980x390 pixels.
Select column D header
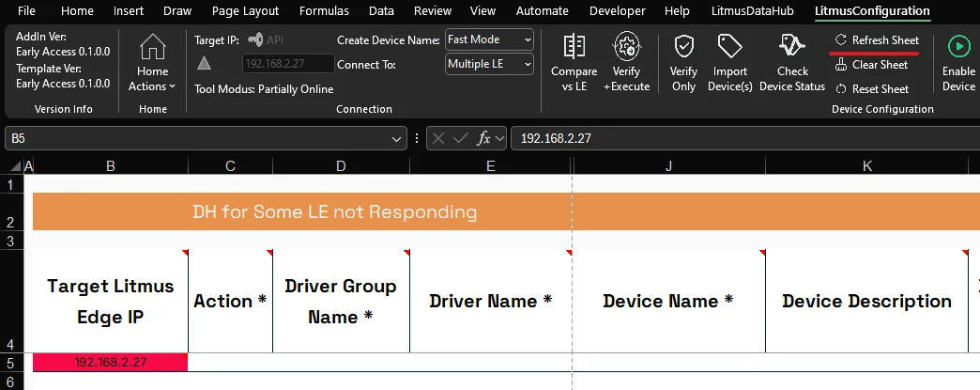coord(341,166)
